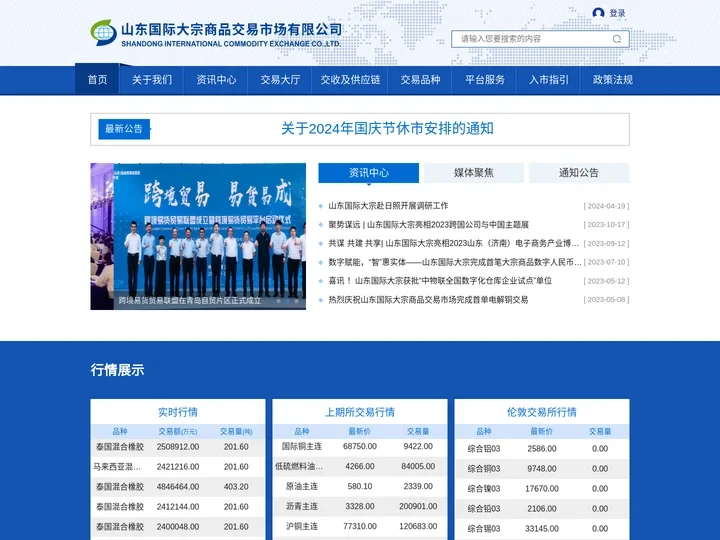The height and width of the screenshot is (540, 720).
Task: Click the 交易额(万元) column header
Action: click(178, 432)
